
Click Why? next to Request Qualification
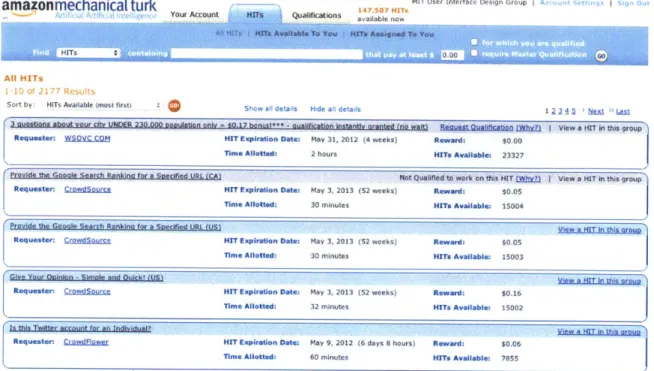[528, 128]
